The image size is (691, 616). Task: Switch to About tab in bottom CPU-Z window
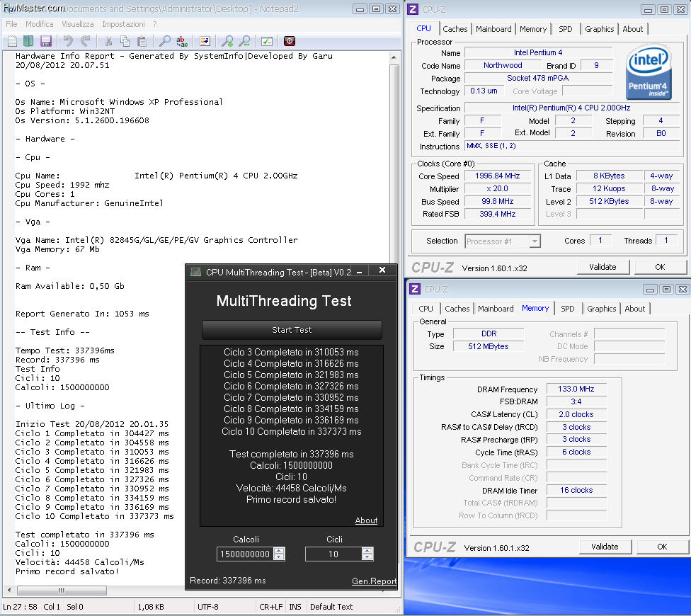[x=634, y=309]
